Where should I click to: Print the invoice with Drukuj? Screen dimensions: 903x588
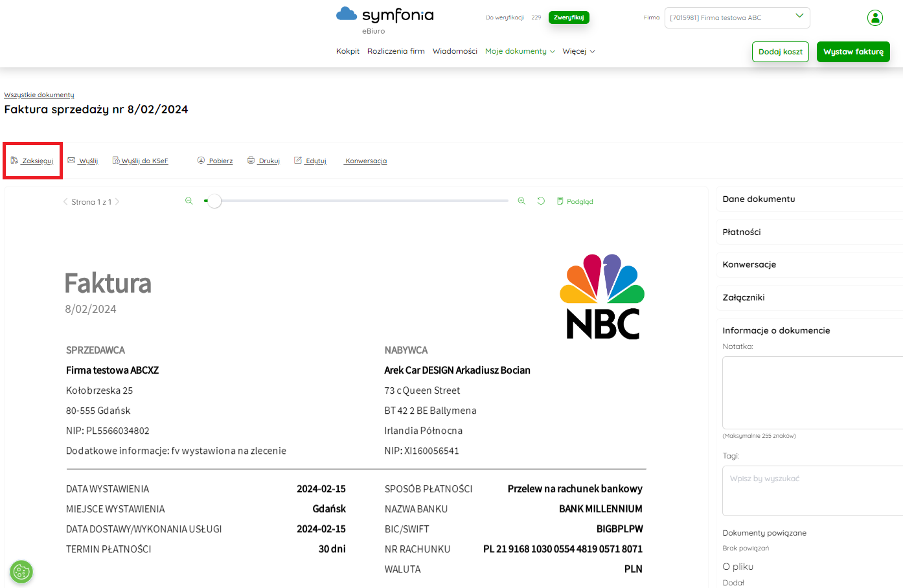click(x=264, y=161)
